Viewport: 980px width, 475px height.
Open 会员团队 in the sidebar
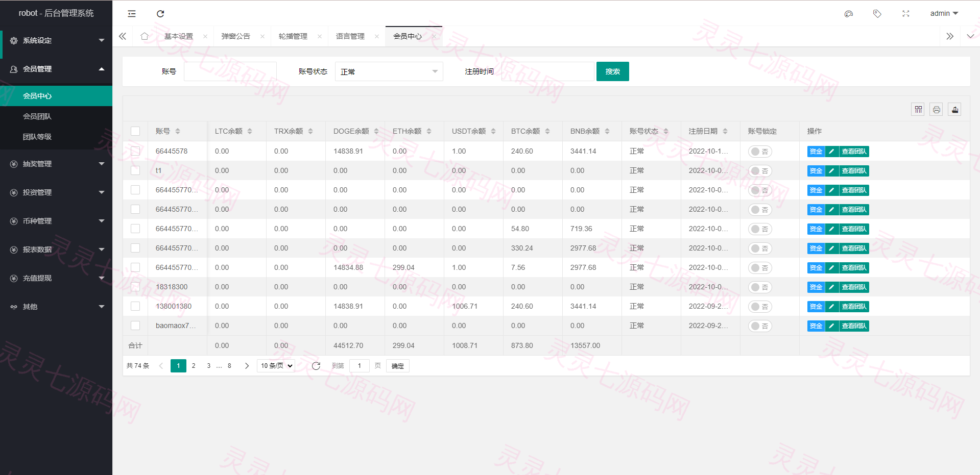[56, 116]
